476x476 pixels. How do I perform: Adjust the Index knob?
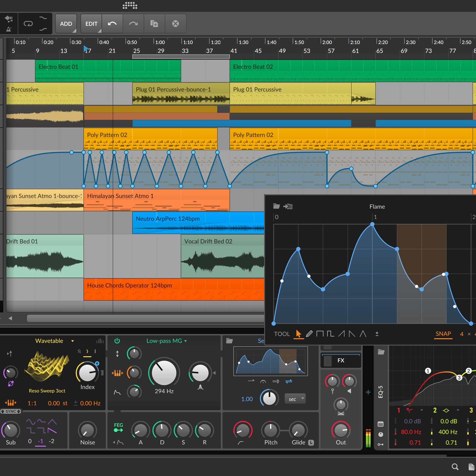click(87, 372)
